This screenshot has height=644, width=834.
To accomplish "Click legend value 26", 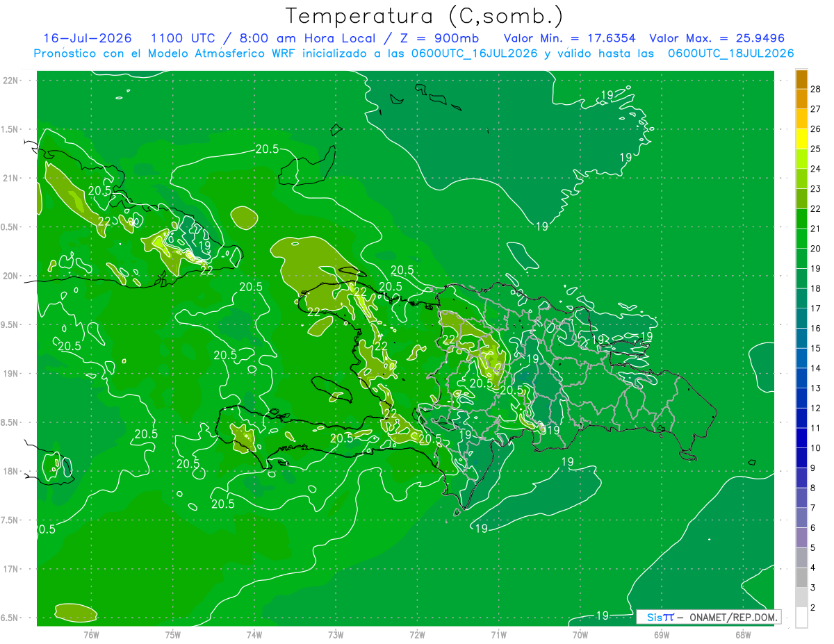I will click(x=816, y=129).
